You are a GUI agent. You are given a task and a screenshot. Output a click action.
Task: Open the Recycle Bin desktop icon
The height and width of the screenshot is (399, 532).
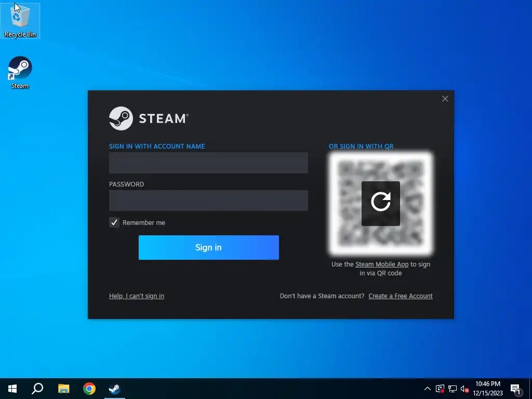pyautogui.click(x=20, y=21)
